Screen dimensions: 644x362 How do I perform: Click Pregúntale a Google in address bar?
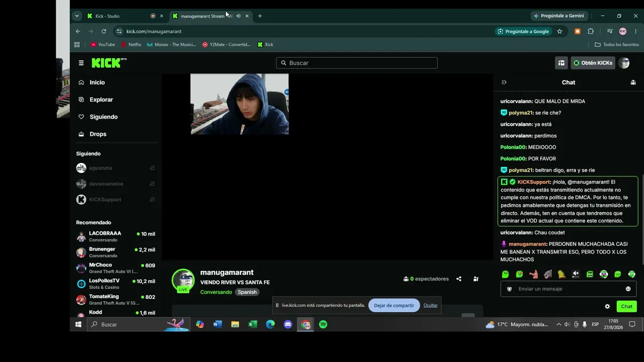523,31
